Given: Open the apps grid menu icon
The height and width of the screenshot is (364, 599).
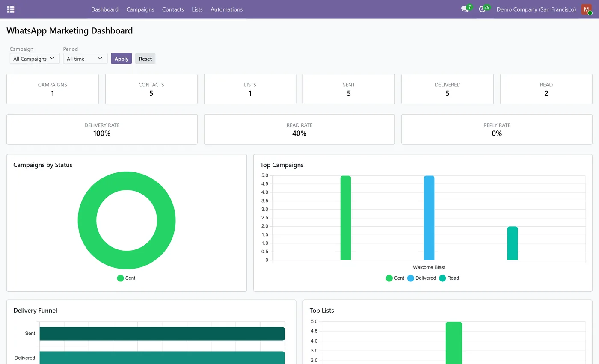Looking at the screenshot, I should tap(11, 9).
